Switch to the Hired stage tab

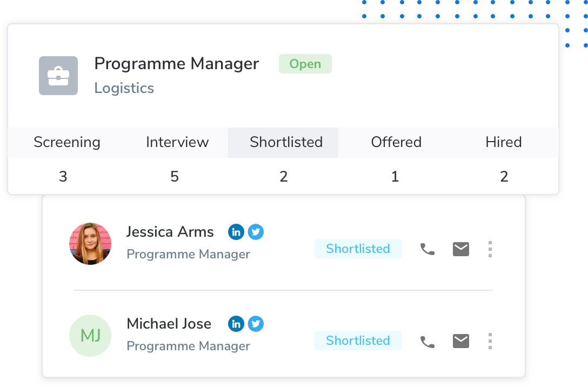(x=504, y=143)
